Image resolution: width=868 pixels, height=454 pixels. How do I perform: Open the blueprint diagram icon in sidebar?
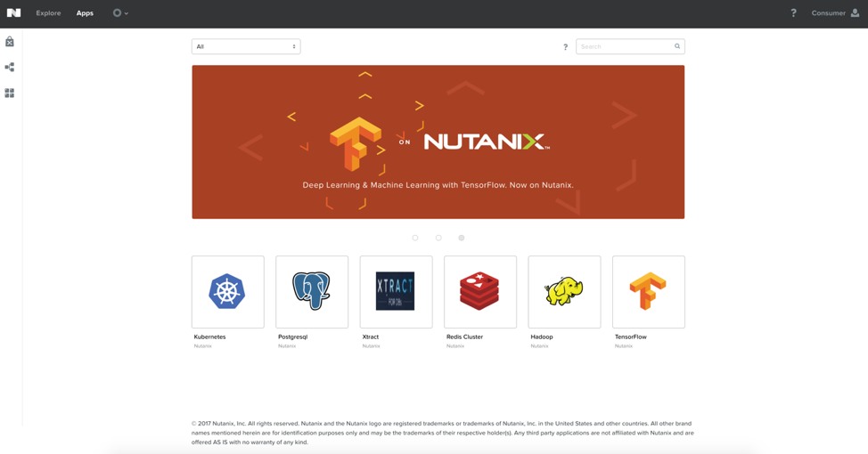click(10, 67)
